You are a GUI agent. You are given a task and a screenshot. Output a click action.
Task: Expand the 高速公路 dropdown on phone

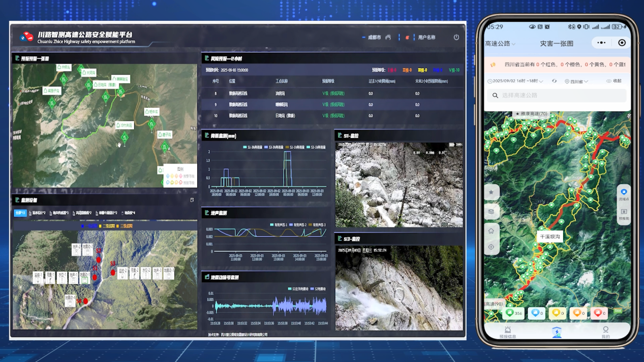[500, 44]
